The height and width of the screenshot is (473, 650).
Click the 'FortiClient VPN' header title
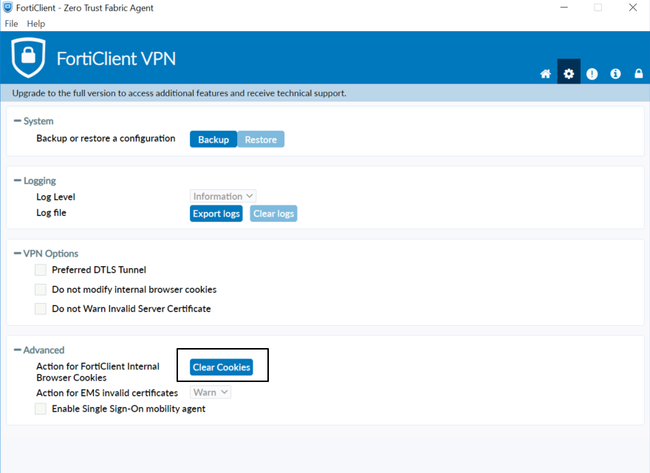(116, 58)
